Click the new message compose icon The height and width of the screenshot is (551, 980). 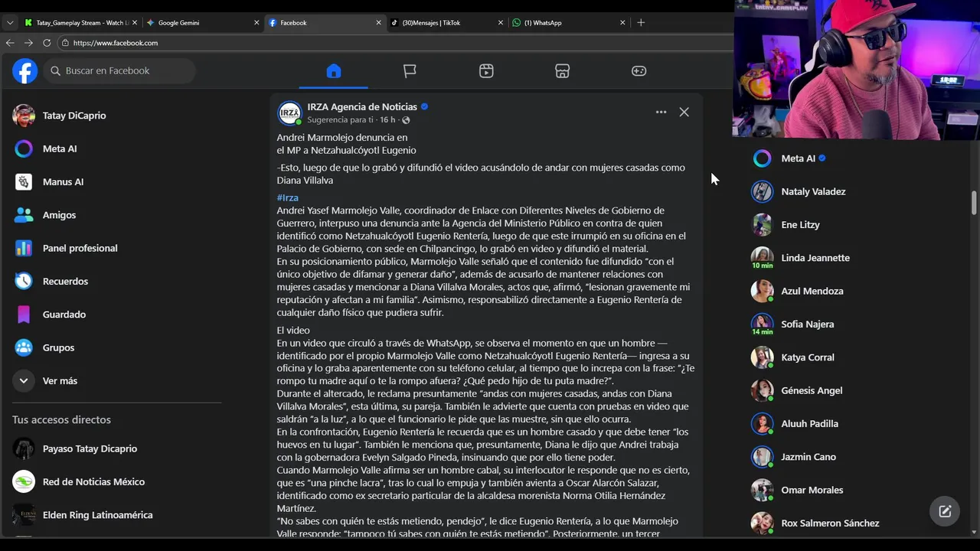(x=945, y=511)
